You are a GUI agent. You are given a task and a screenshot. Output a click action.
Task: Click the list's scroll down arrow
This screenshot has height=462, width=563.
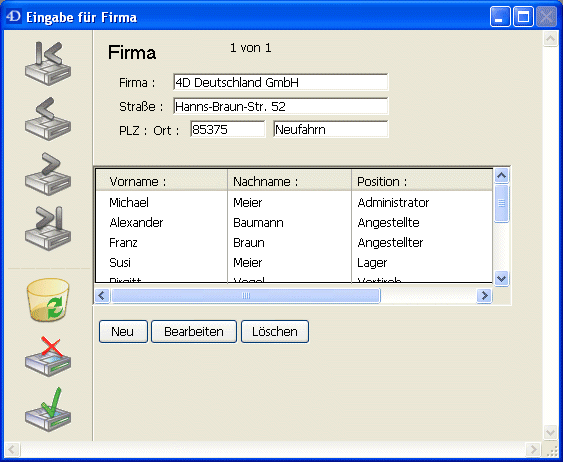[x=501, y=278]
